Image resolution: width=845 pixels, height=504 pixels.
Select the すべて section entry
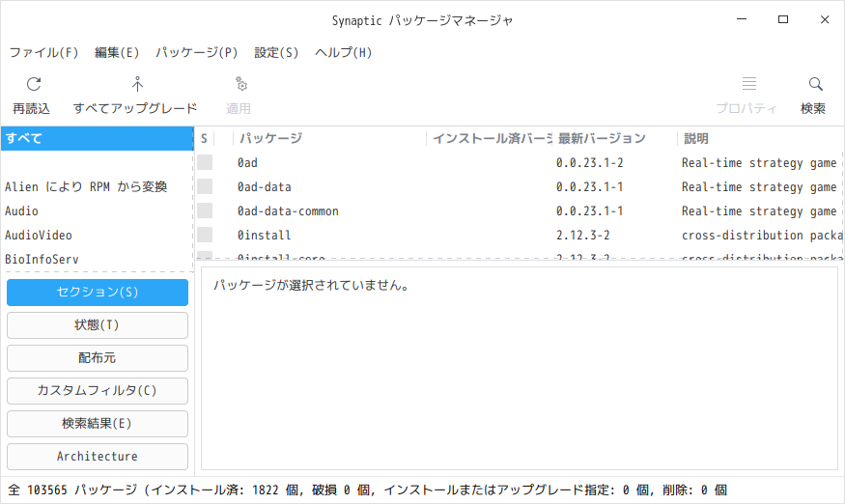click(97, 138)
